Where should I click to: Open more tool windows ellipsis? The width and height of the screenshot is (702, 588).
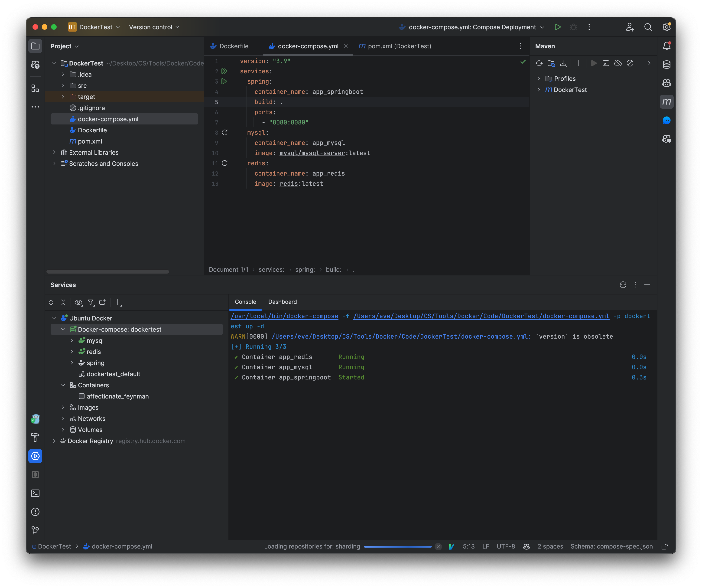[35, 107]
